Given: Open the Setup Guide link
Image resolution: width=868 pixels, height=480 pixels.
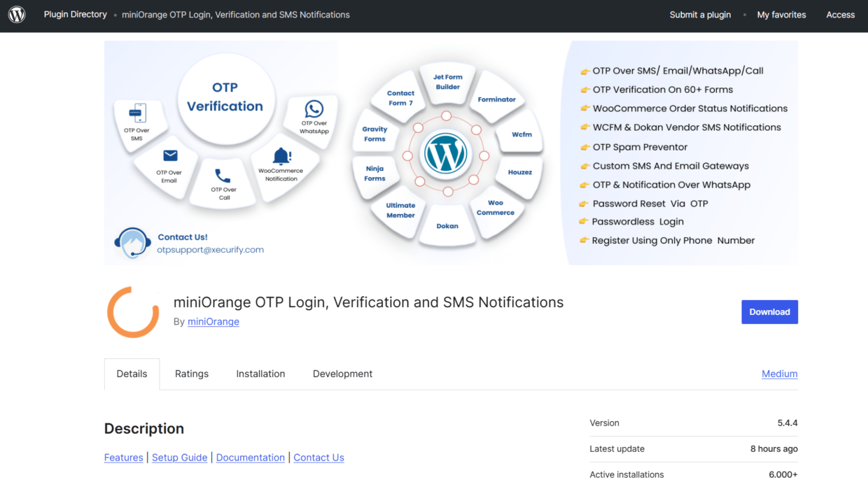Looking at the screenshot, I should (x=179, y=457).
